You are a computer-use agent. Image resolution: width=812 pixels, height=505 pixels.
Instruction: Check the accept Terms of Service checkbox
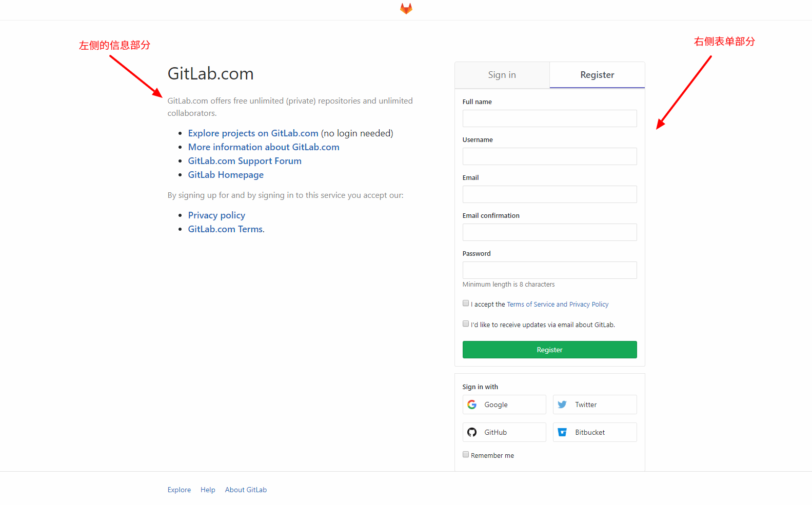pyautogui.click(x=466, y=303)
